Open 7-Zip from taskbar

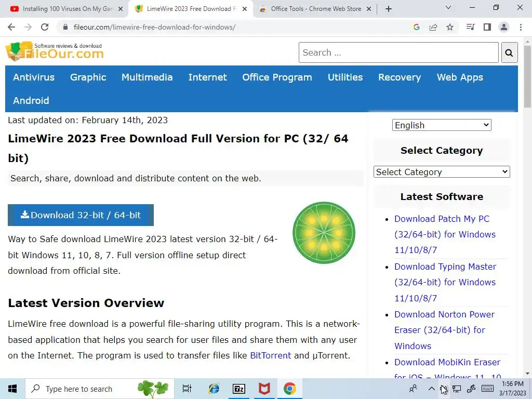pyautogui.click(x=239, y=389)
